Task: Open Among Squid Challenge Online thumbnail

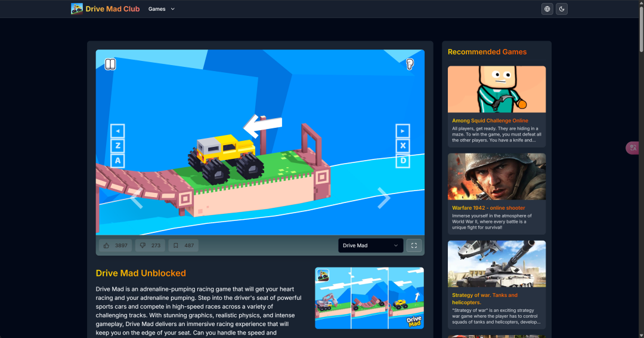Action: [497, 89]
